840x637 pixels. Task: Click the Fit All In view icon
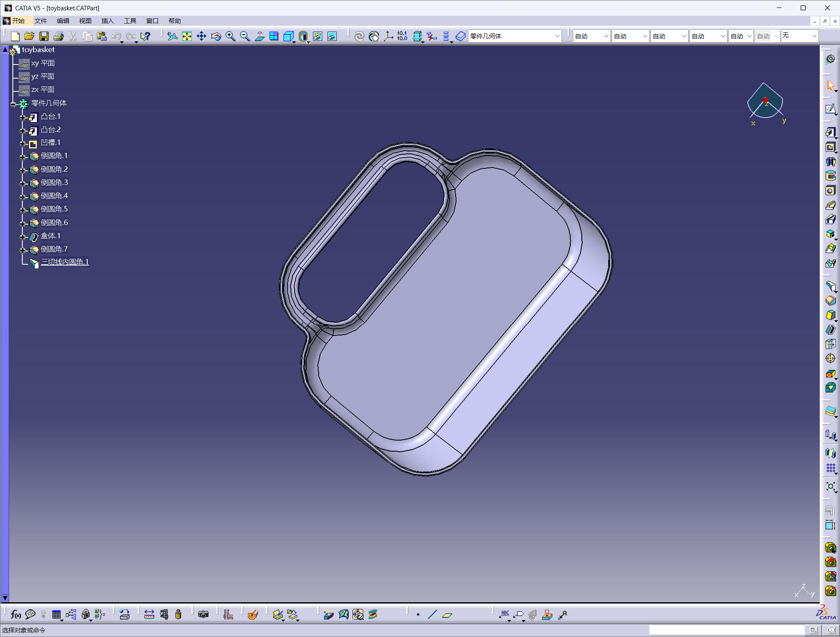point(187,36)
